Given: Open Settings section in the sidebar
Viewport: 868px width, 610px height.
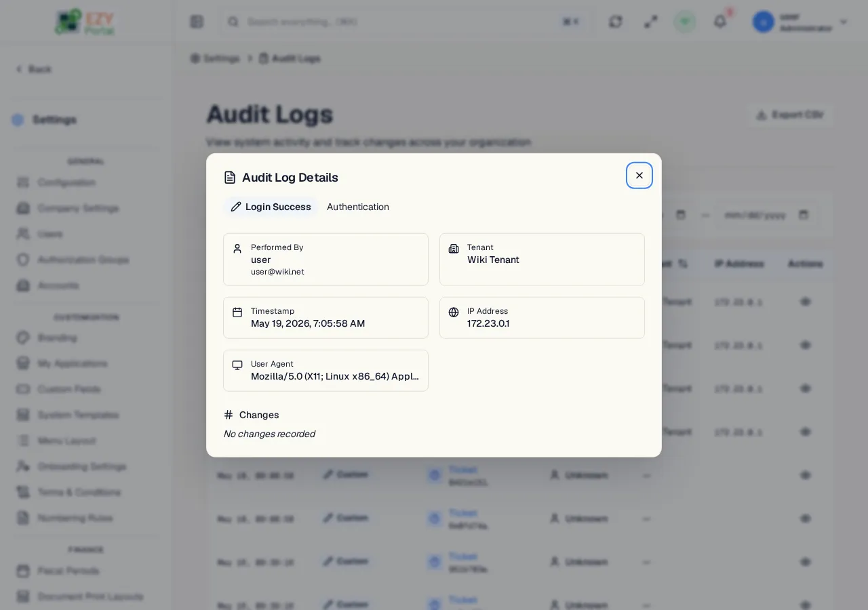Looking at the screenshot, I should [x=45, y=120].
